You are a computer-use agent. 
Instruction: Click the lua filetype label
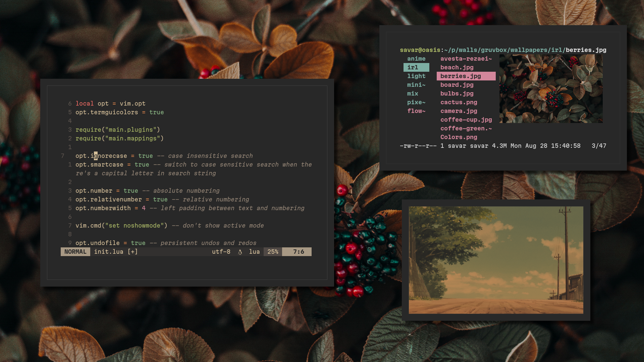coord(254,252)
